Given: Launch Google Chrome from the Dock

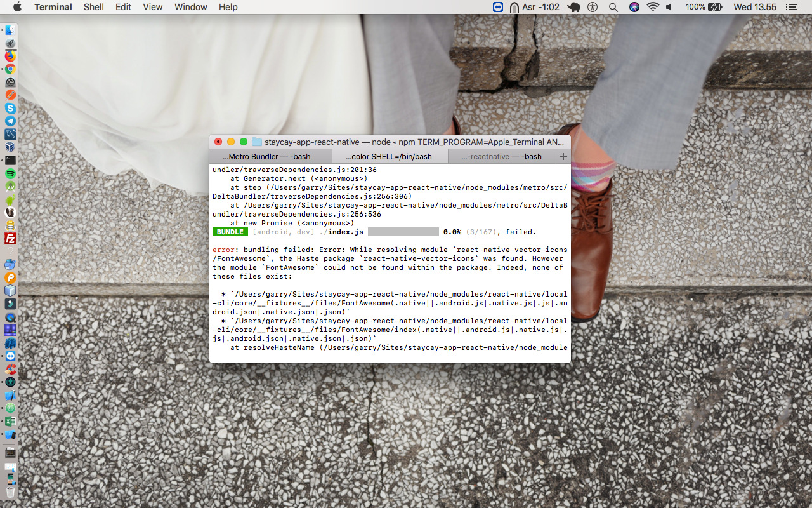Looking at the screenshot, I should pos(10,69).
